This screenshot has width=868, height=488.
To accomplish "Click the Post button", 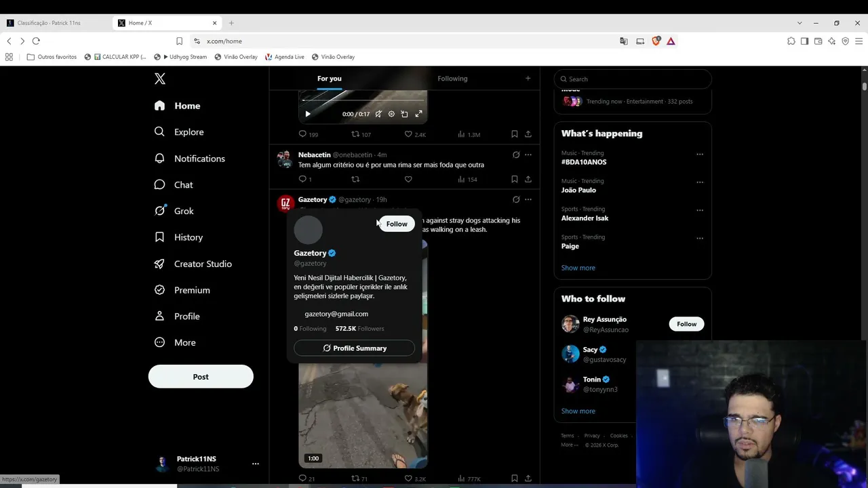I will [x=201, y=377].
